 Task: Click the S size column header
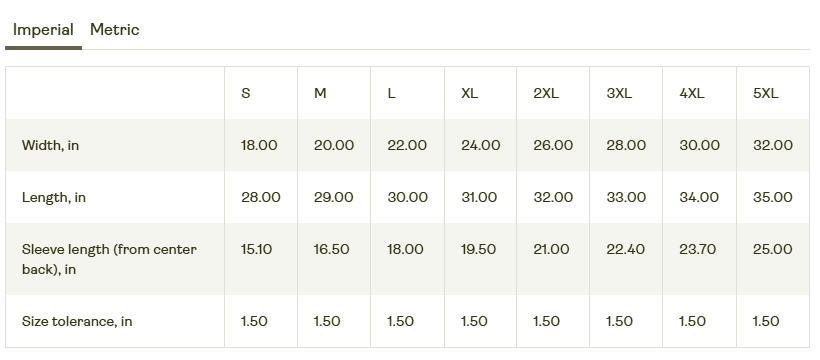(x=246, y=93)
